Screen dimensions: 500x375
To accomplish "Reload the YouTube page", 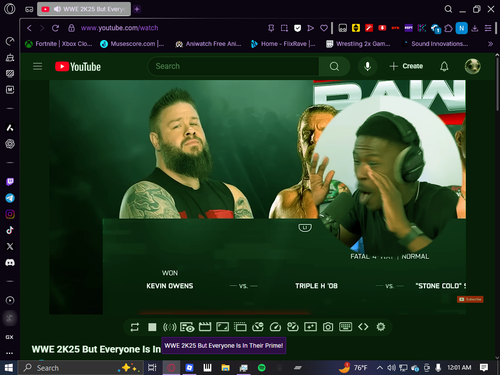I will pos(55,28).
